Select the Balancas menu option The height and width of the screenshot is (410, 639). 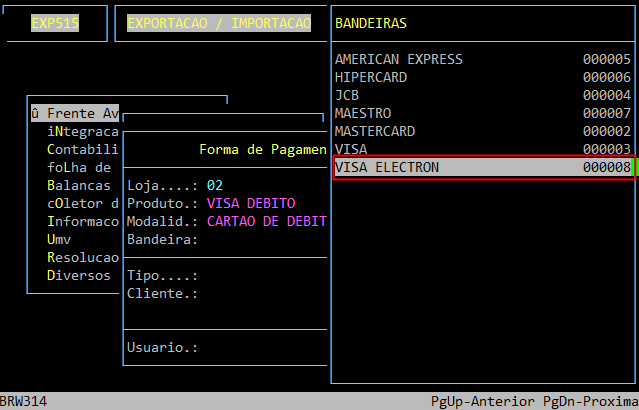coord(78,185)
